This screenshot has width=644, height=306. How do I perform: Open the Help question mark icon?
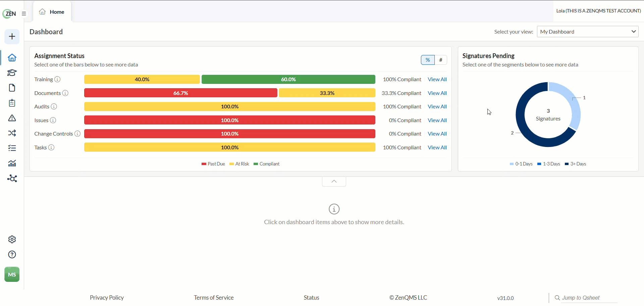[12, 255]
